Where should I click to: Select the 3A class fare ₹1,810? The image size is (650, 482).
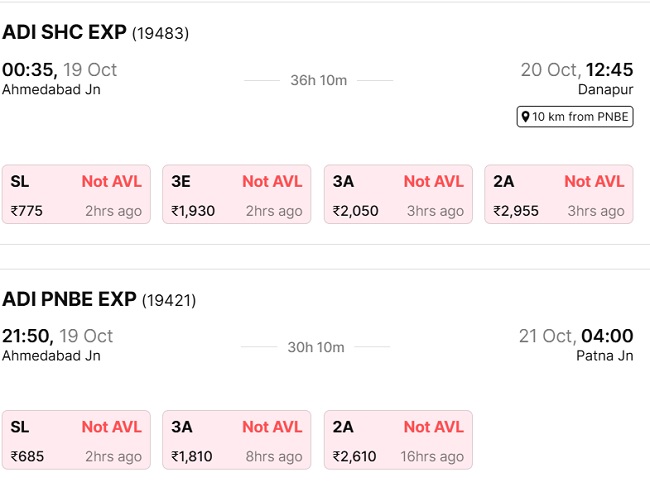click(237, 440)
